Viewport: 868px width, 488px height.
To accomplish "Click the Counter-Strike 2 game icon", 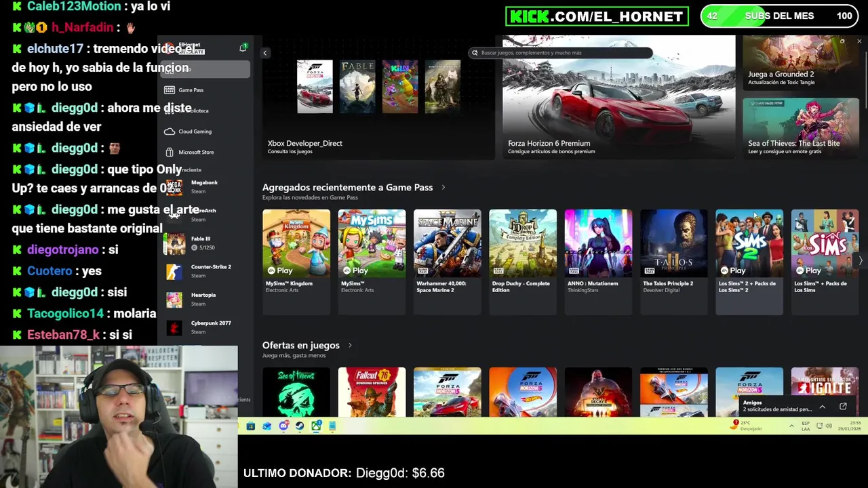I will tap(174, 271).
